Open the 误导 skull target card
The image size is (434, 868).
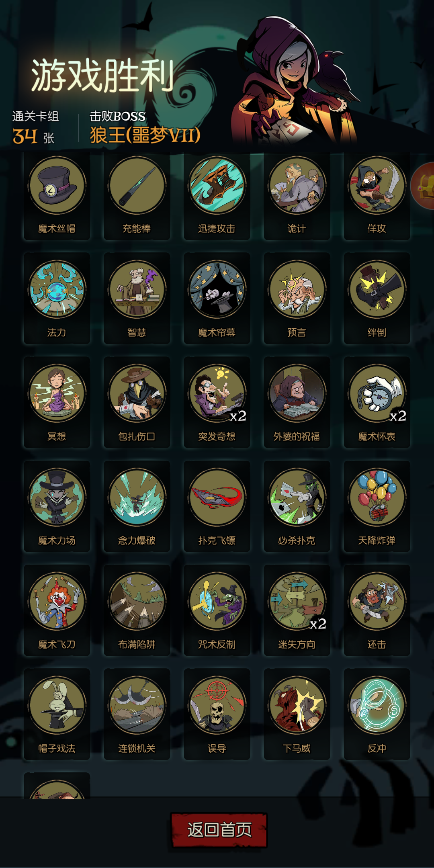217,714
